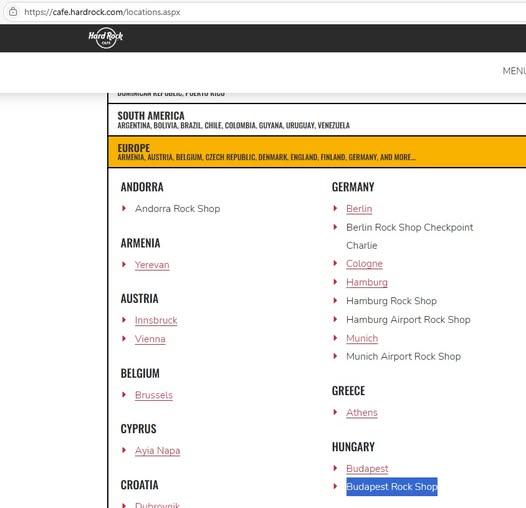Open the Athens location link

(x=362, y=412)
